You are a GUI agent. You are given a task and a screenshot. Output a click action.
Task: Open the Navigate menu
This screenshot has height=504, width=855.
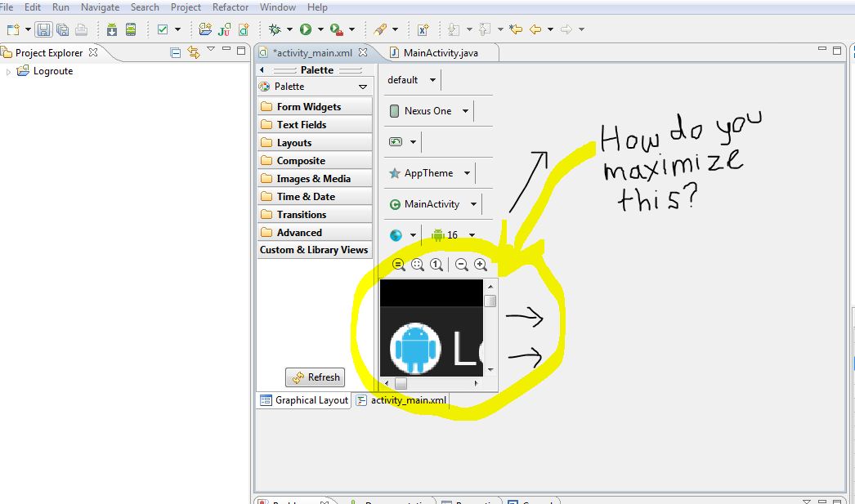[100, 7]
